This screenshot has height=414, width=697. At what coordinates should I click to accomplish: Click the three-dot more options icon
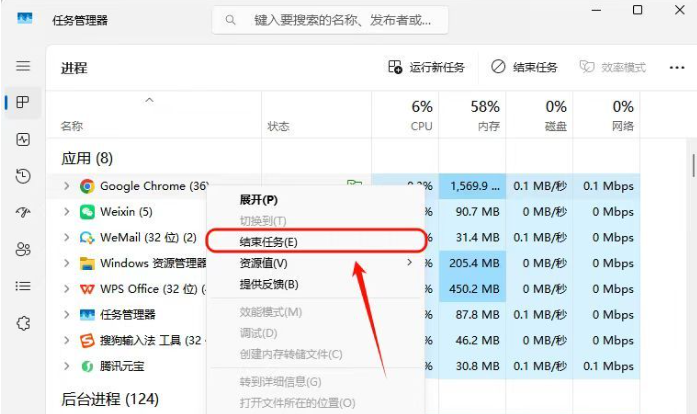[x=677, y=68]
